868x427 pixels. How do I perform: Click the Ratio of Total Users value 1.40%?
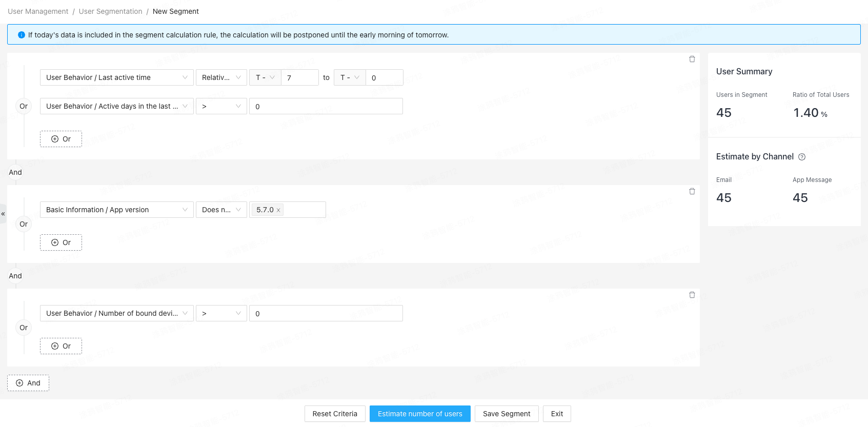coord(811,113)
